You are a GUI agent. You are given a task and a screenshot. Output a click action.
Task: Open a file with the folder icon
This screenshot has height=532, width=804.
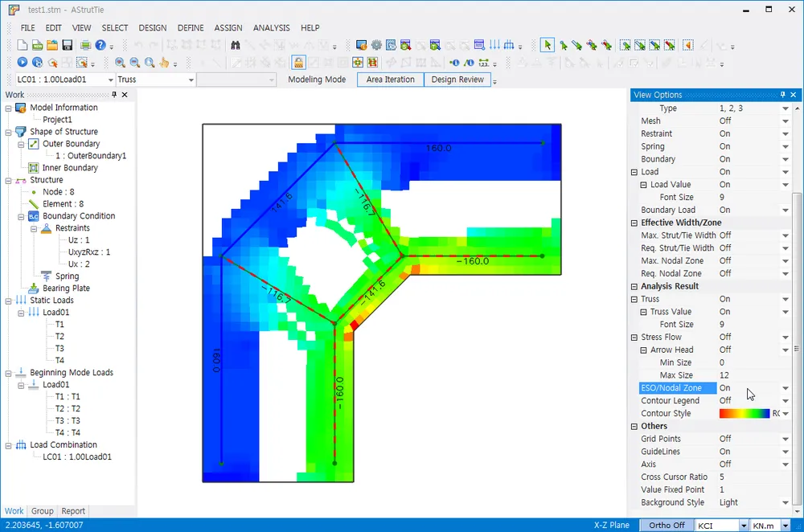click(51, 45)
